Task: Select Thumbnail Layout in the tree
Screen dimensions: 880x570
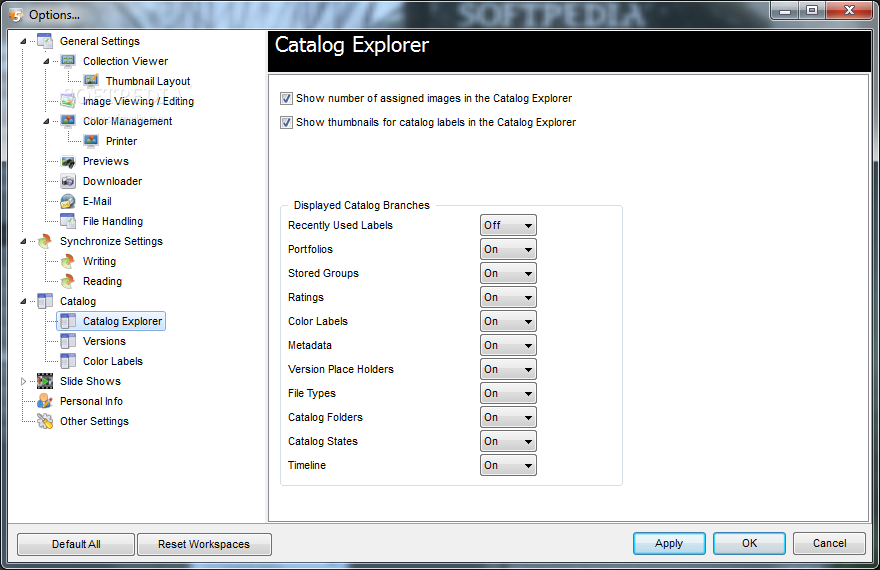Action: 148,81
